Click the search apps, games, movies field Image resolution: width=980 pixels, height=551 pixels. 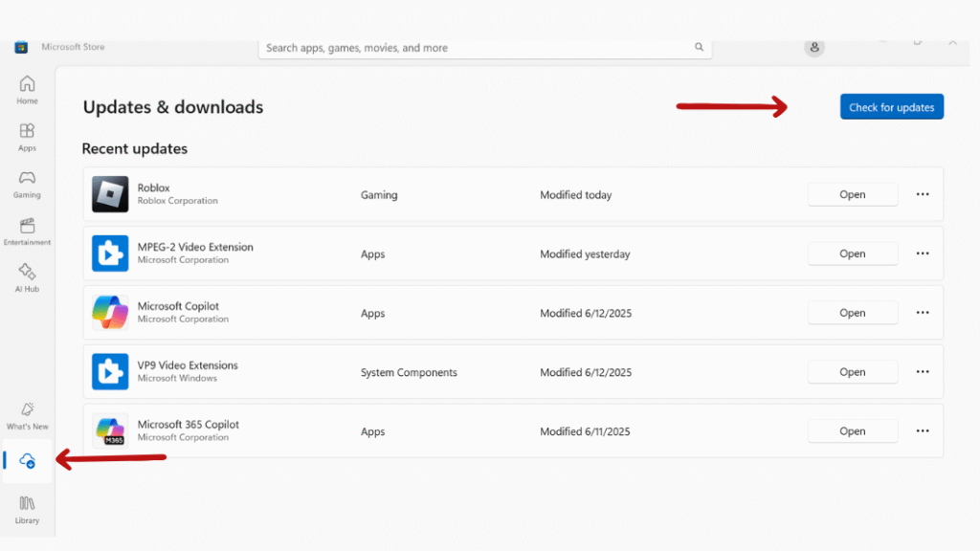pos(484,48)
